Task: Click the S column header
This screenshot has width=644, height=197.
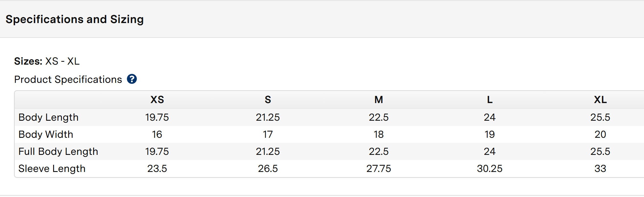Action: (268, 100)
